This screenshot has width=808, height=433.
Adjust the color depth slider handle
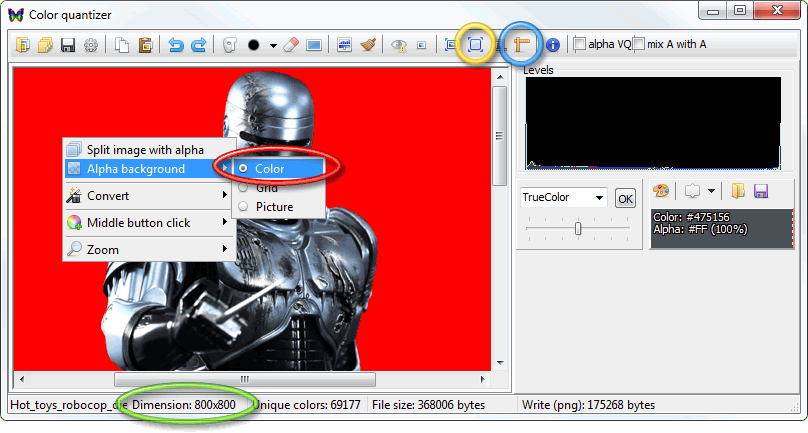click(x=578, y=228)
